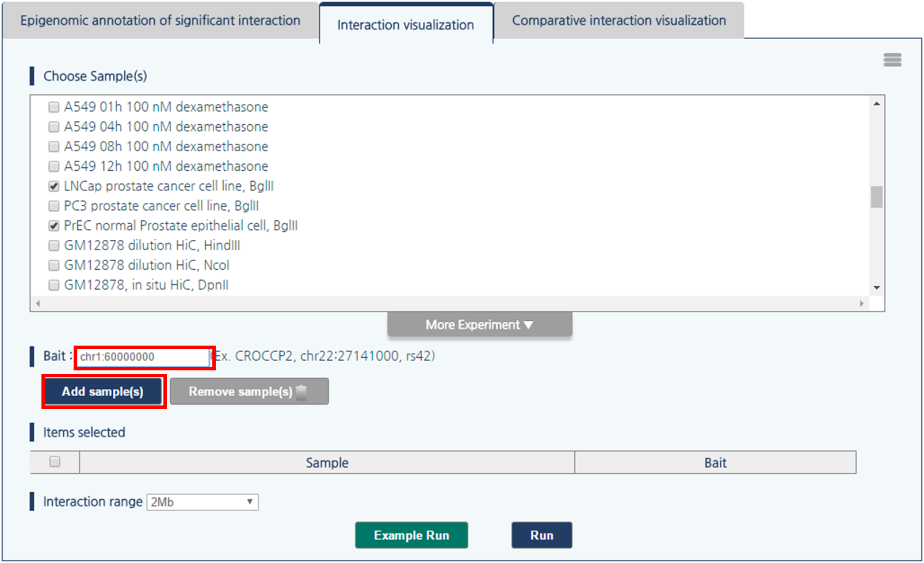Viewport: 924px width, 563px height.
Task: Check A549 12h 100 nM dexamethasone
Action: 54,166
